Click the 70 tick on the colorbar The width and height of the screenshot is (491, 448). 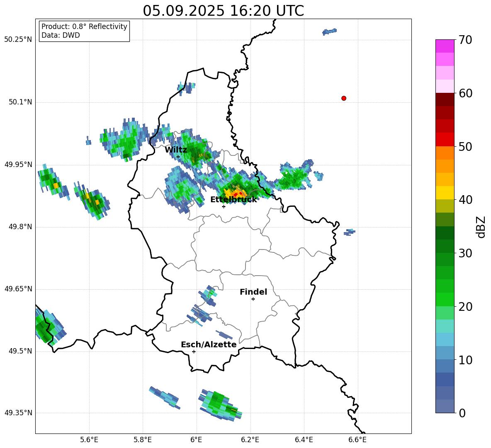click(x=465, y=40)
